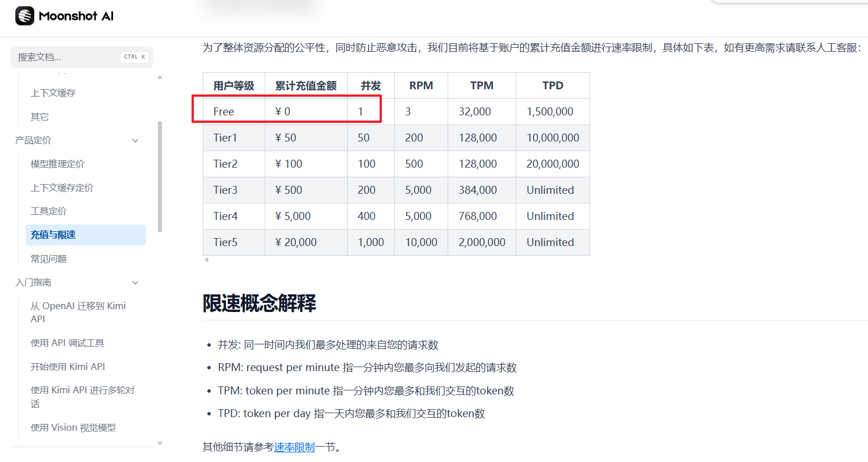Click the sidebar scroll down arrow
868x462 pixels.
click(160, 443)
